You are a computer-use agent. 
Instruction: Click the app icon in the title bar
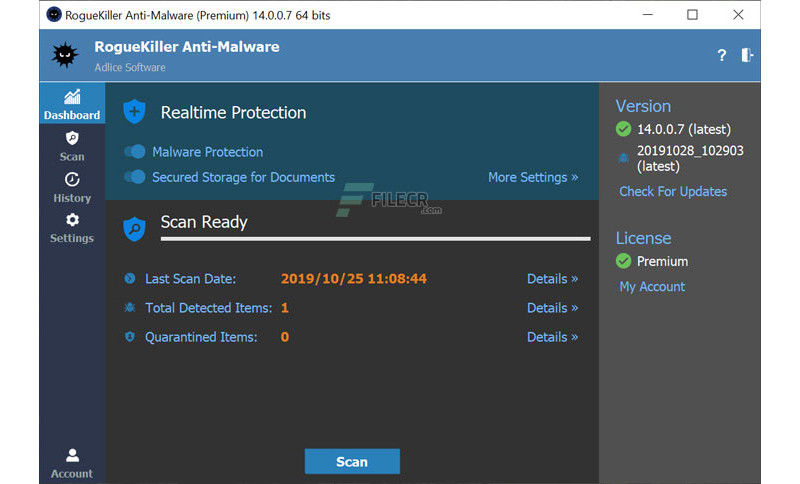coord(54,15)
